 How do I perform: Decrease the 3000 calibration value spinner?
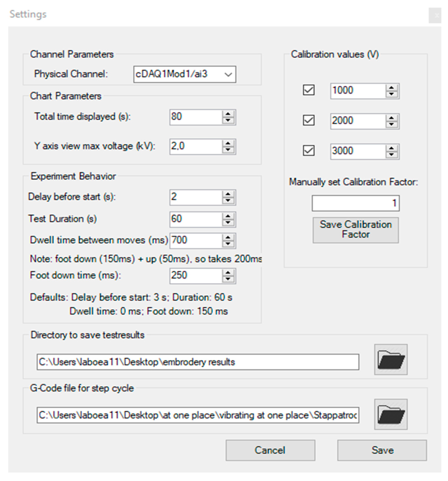(391, 154)
